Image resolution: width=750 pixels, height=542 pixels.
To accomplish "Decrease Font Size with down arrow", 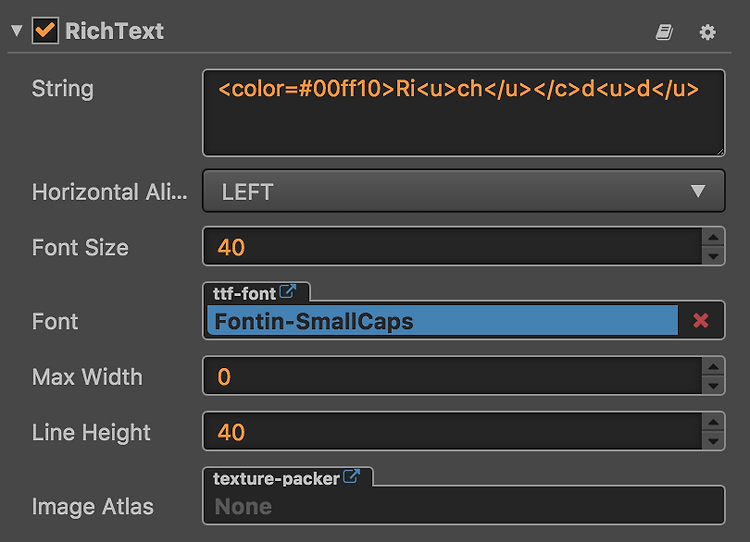I will point(713,256).
